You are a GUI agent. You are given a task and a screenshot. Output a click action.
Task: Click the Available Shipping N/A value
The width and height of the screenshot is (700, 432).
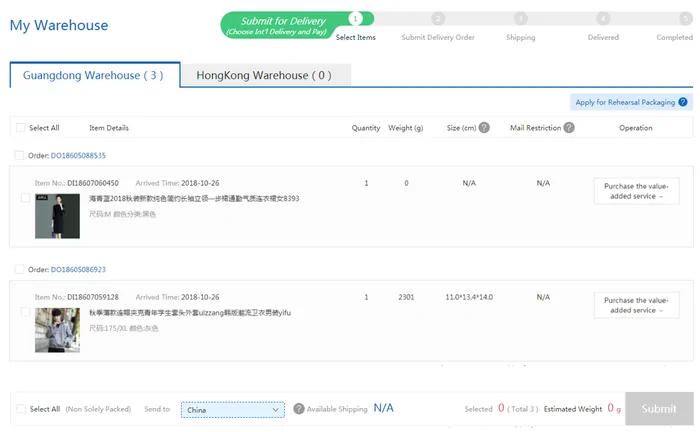point(383,408)
